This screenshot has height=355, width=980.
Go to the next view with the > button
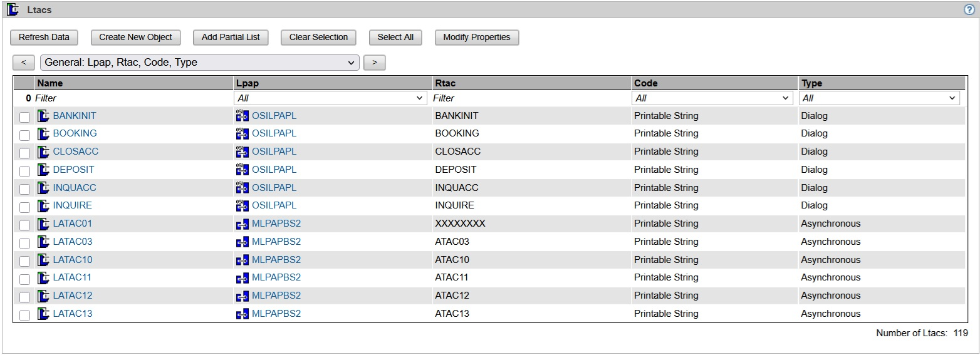[374, 63]
